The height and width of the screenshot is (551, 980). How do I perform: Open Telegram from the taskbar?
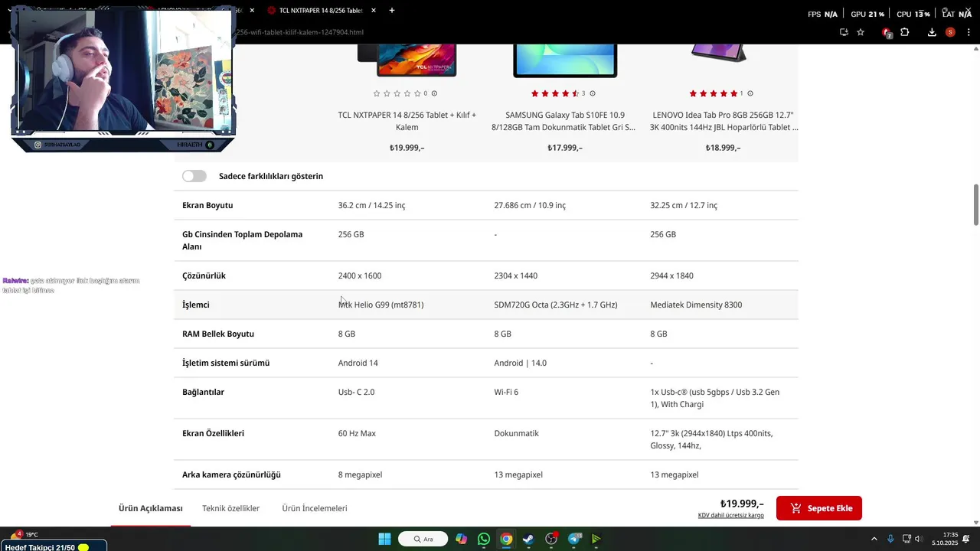[574, 539]
